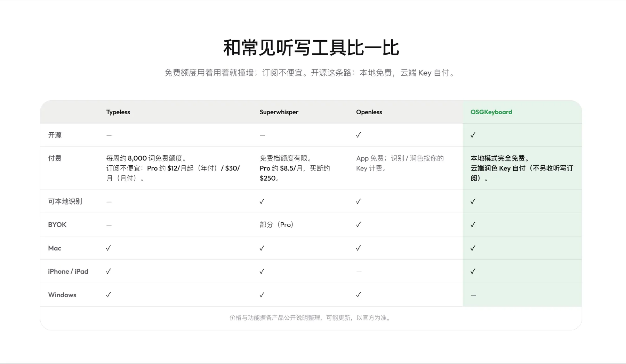
Task: Click the 可本地识别 row label
Action: coord(65,201)
